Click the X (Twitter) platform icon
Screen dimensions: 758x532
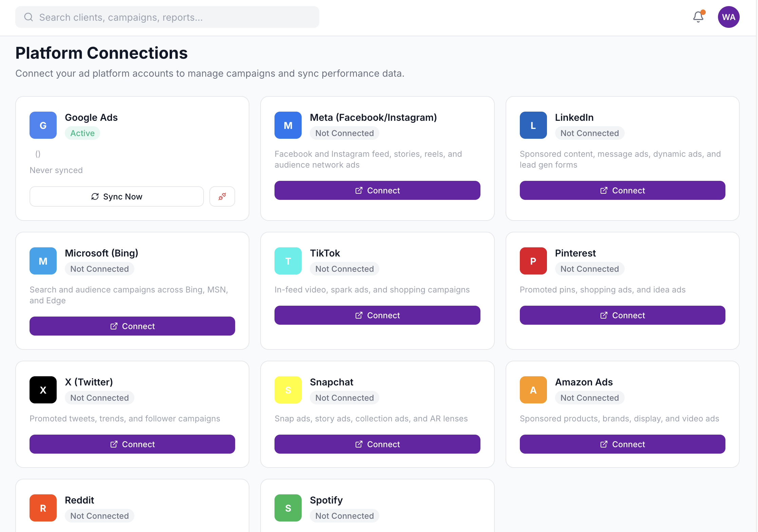click(x=43, y=389)
